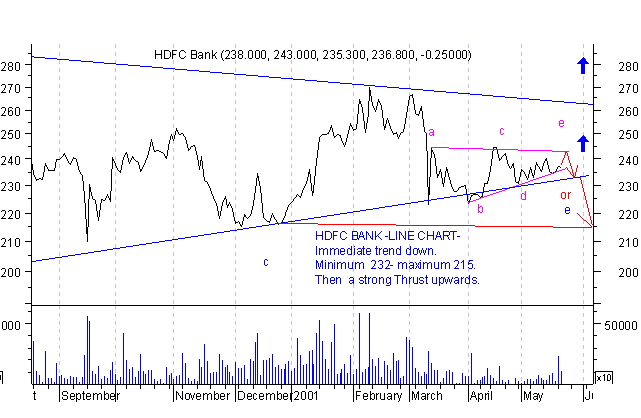The image size is (641, 418).
Task: Click the pink wave label 'a'
Action: [431, 132]
